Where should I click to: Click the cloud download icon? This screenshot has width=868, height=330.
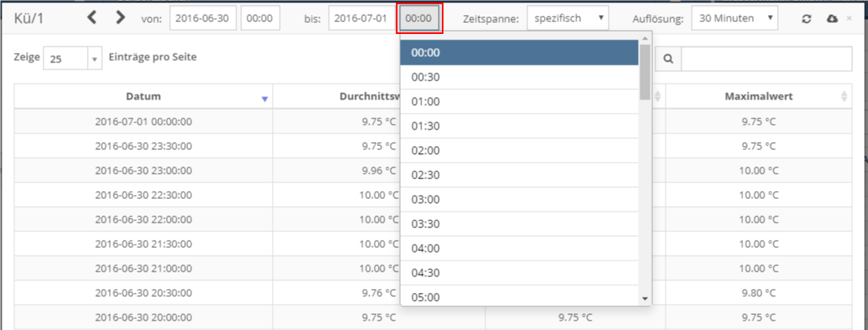832,19
